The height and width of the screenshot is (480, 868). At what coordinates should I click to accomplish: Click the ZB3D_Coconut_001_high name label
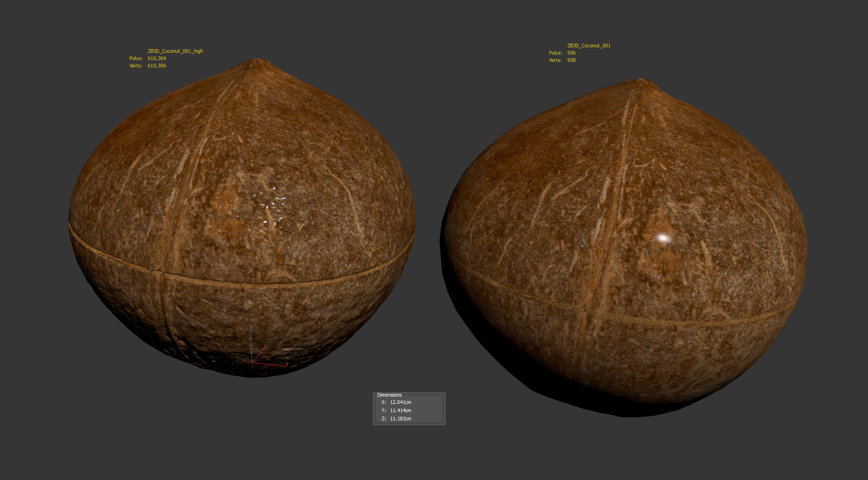click(x=175, y=51)
